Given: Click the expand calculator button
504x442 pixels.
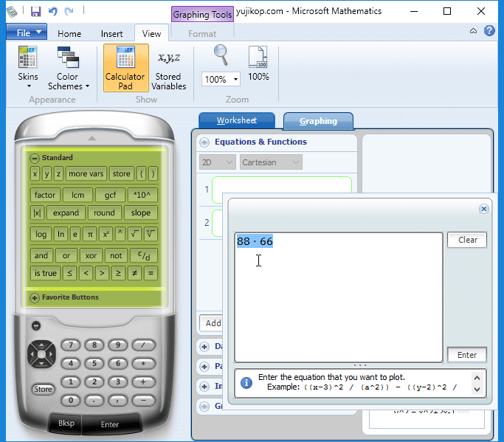Looking at the screenshot, I should point(66,213).
